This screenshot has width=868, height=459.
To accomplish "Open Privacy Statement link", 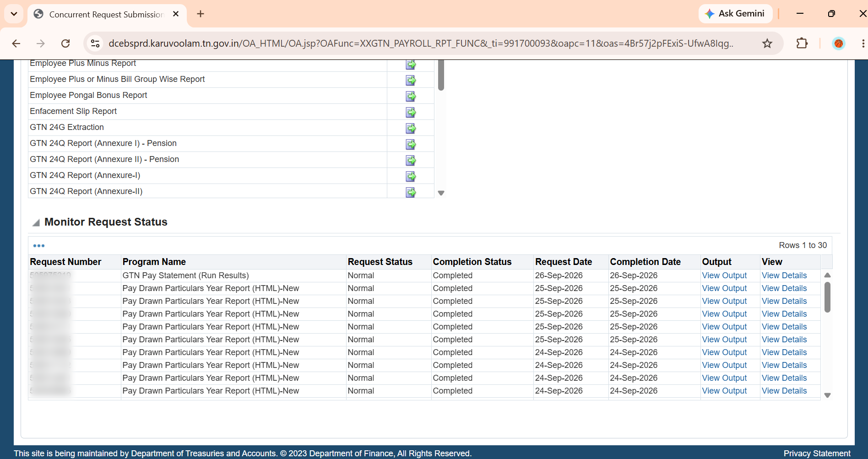I will coord(817,454).
